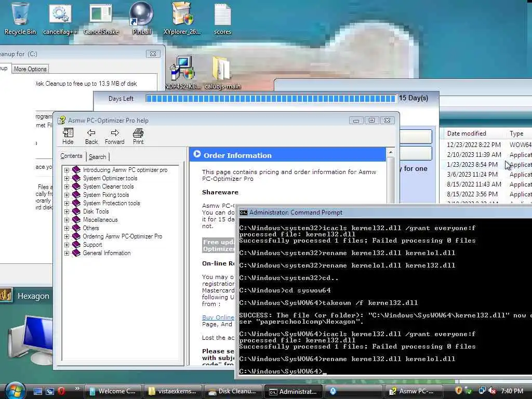Click the 7:40 PM taskbar clock
This screenshot has width=532, height=399.
pyautogui.click(x=512, y=391)
